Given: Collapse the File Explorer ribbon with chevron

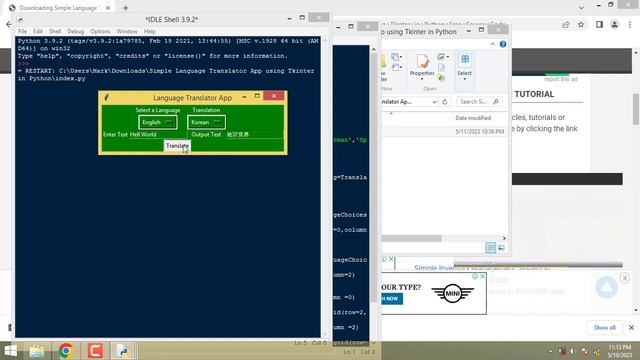Looking at the screenshot, I should pos(492,44).
